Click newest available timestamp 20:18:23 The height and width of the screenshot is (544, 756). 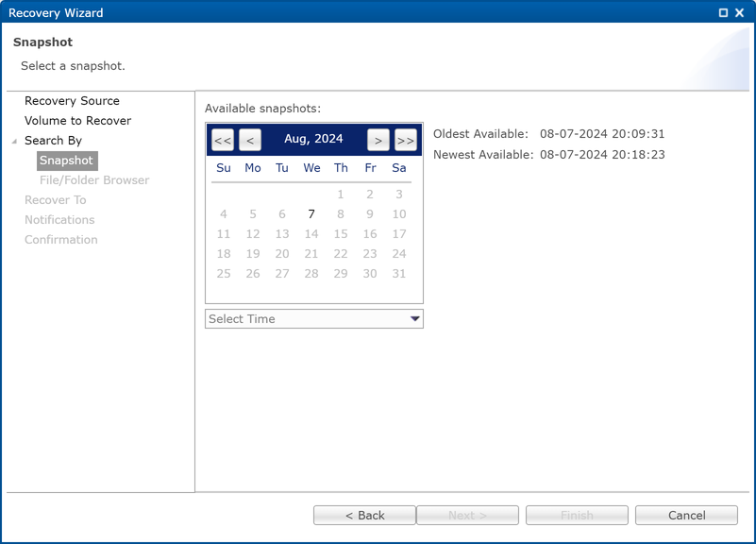click(x=602, y=155)
